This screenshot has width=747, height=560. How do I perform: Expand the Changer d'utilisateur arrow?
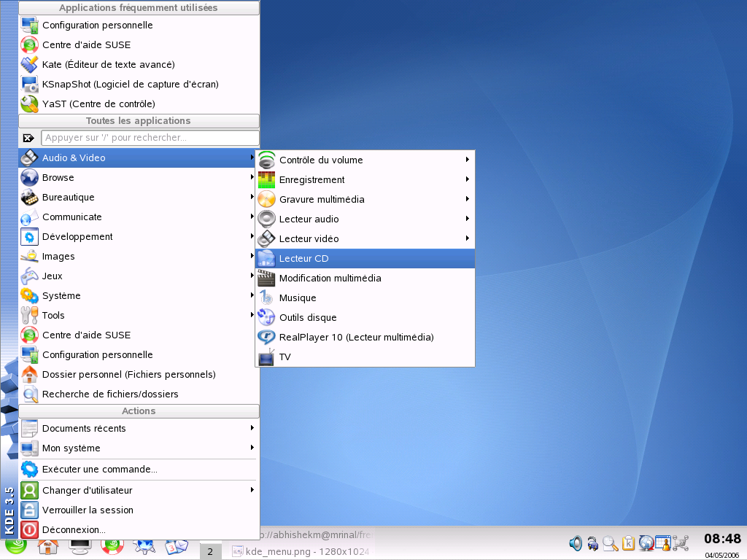(x=252, y=490)
